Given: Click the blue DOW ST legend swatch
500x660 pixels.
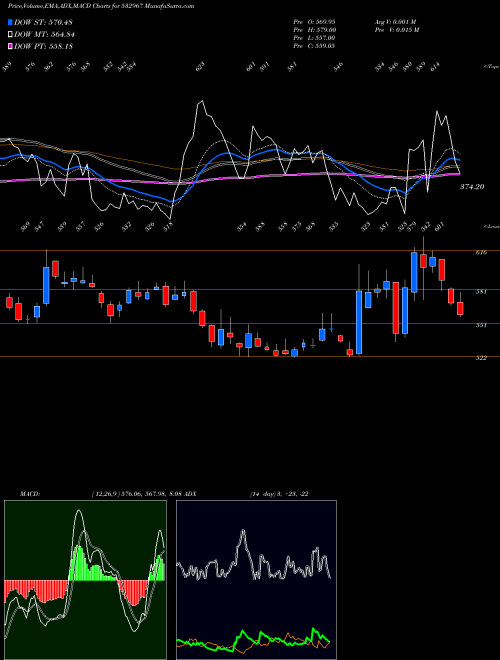Looking at the screenshot, I should click(x=10, y=22).
